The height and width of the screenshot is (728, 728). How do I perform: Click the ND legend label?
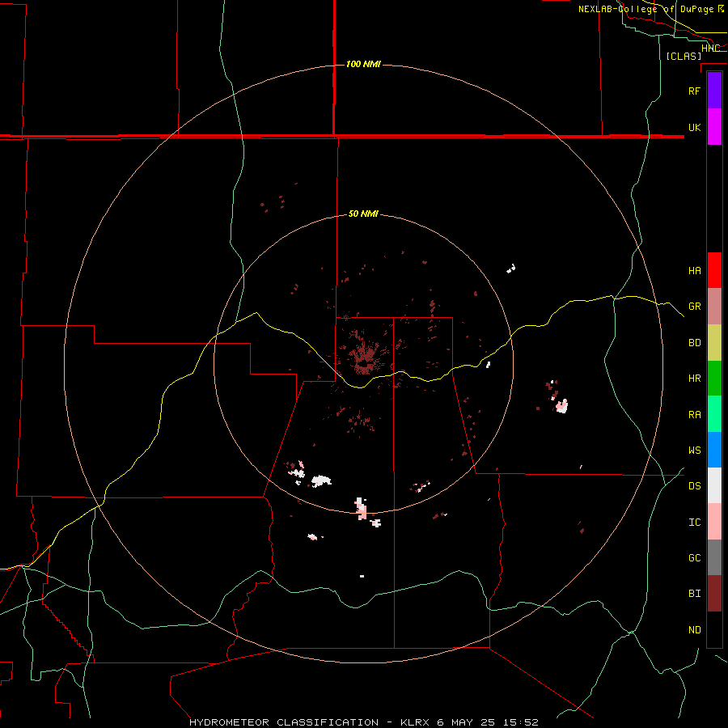[x=694, y=630]
